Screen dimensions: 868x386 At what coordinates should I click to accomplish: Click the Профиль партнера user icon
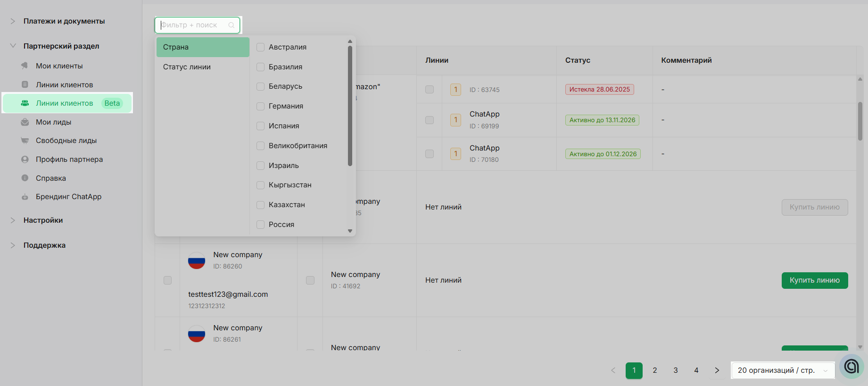pyautogui.click(x=25, y=159)
